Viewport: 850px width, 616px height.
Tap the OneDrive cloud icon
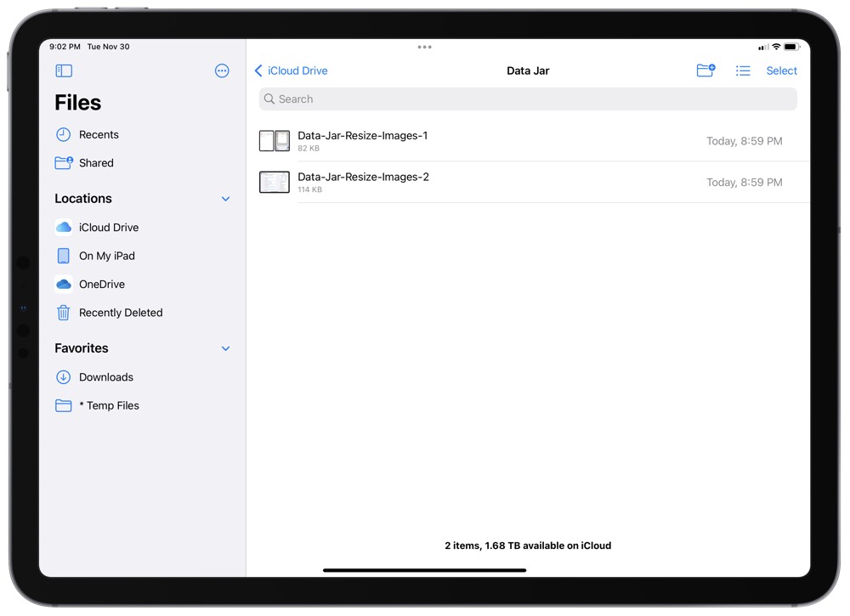63,284
